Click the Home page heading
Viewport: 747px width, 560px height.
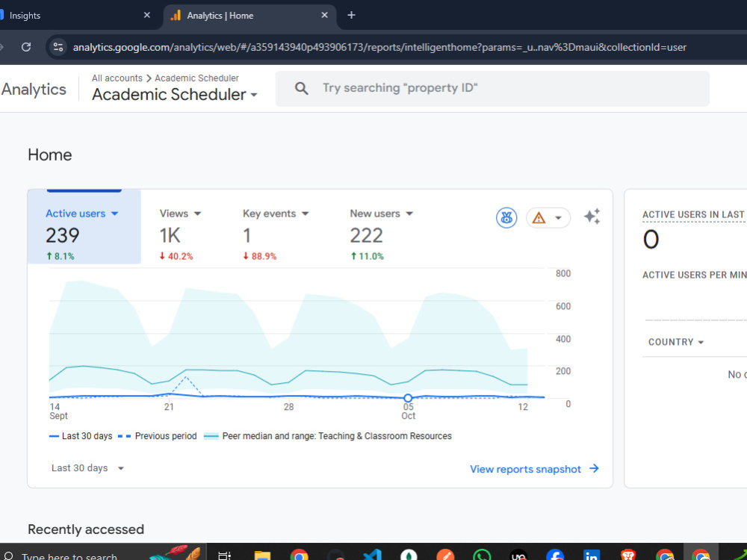click(x=50, y=155)
